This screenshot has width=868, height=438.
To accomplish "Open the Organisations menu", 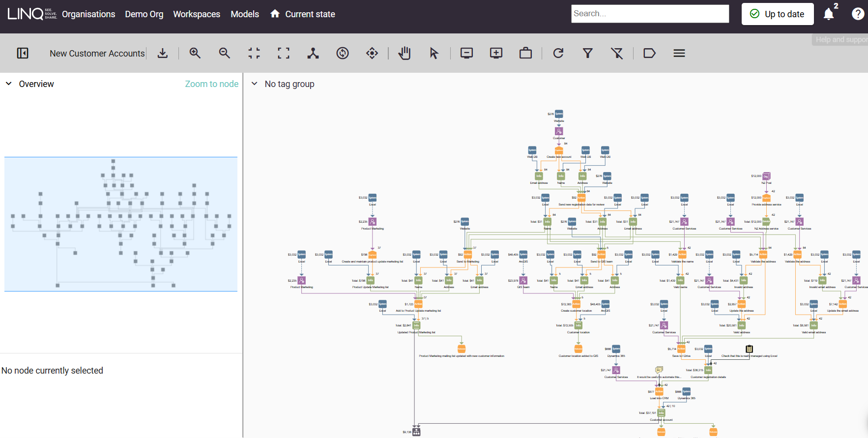I will tap(88, 14).
